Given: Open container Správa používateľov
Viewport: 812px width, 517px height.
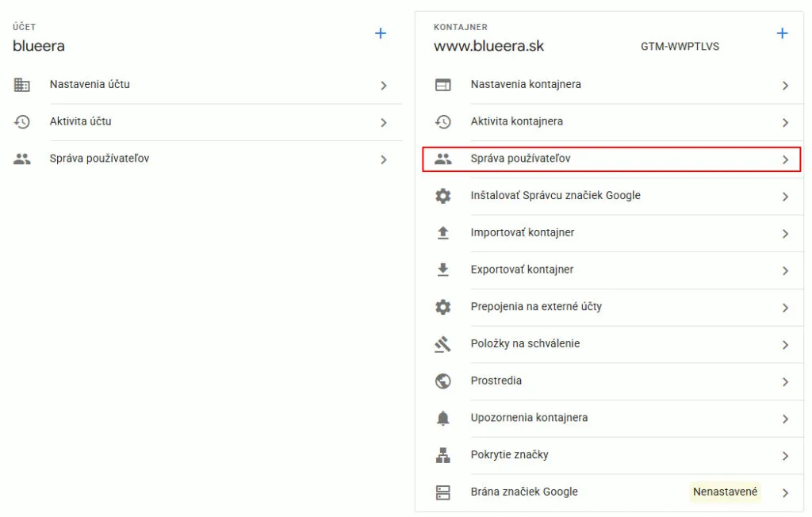Looking at the screenshot, I should click(x=520, y=159).
